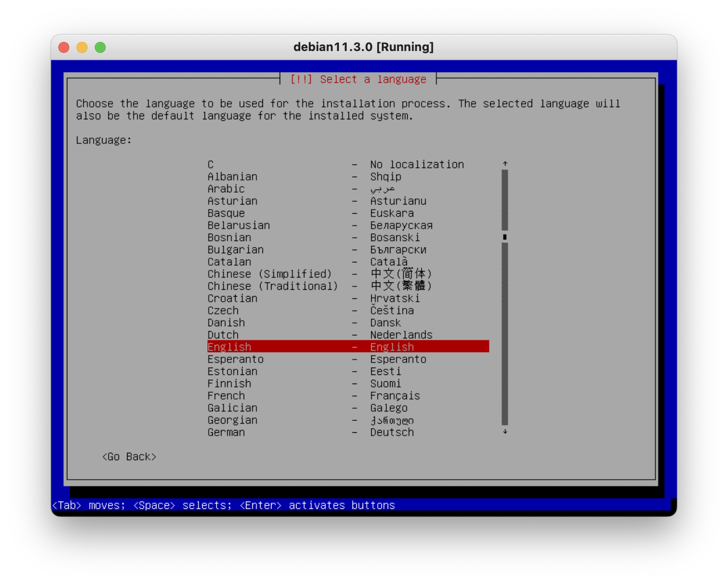The image size is (728, 584).
Task: Click the debian11.3.0 window title bar
Action: (x=364, y=47)
